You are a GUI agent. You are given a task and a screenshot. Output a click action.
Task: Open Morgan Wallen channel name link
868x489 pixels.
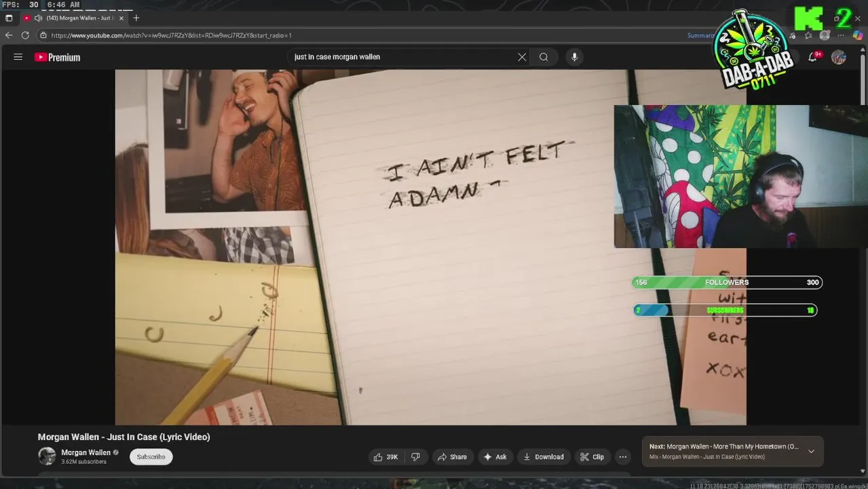[x=86, y=453]
